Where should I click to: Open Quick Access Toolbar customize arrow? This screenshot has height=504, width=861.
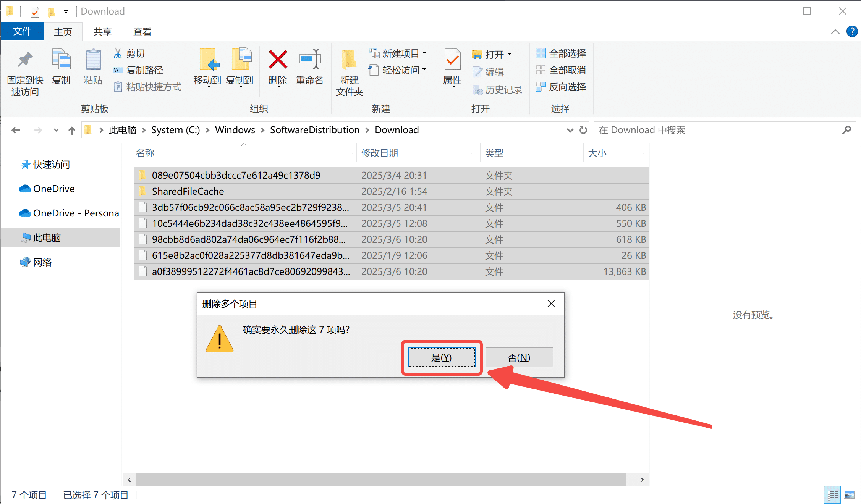click(x=66, y=12)
